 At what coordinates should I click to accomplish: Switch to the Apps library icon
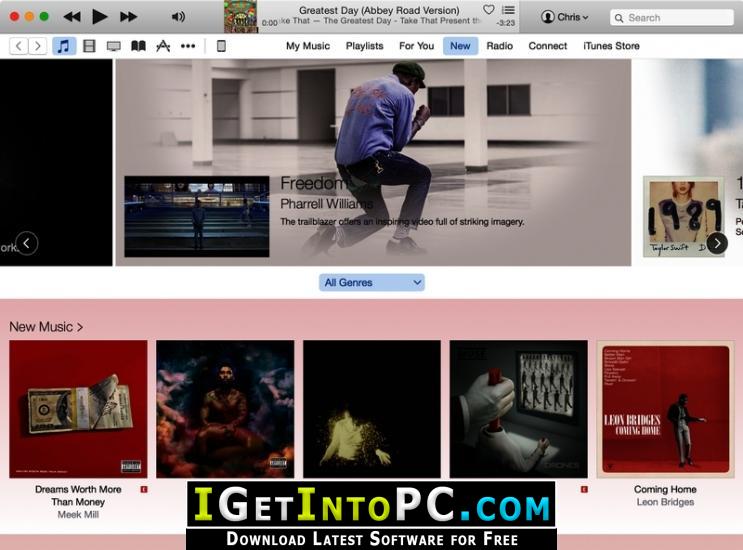tap(163, 46)
